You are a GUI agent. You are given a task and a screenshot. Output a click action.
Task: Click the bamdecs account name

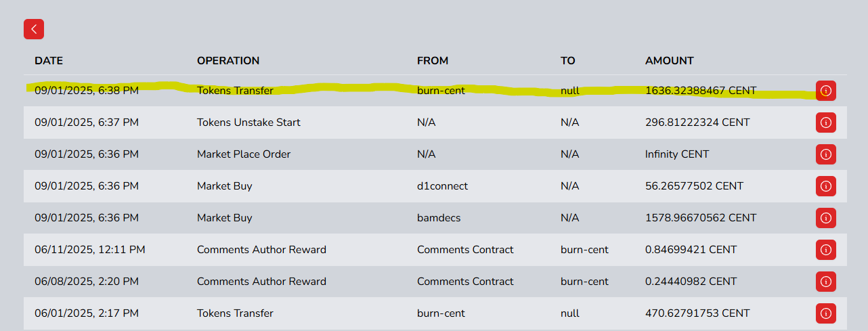(x=441, y=218)
